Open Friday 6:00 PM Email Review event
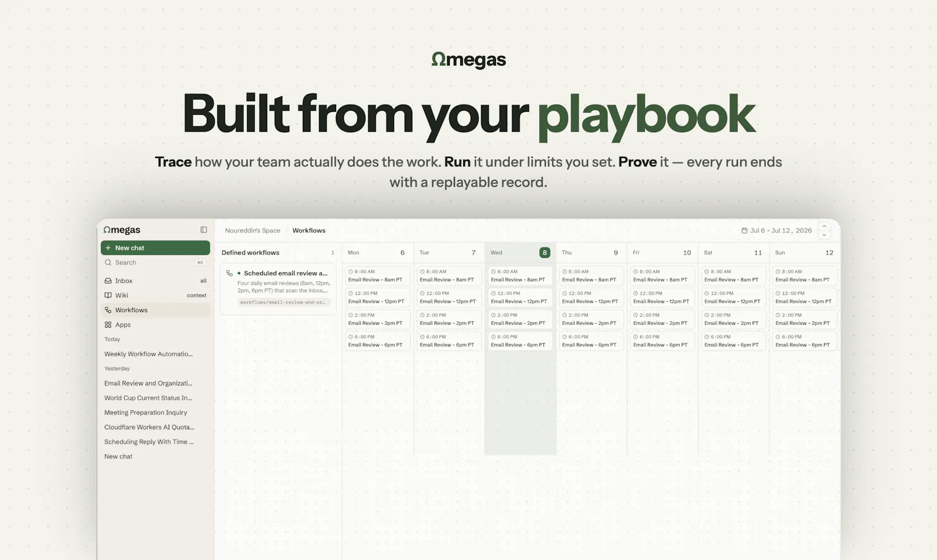 click(662, 341)
